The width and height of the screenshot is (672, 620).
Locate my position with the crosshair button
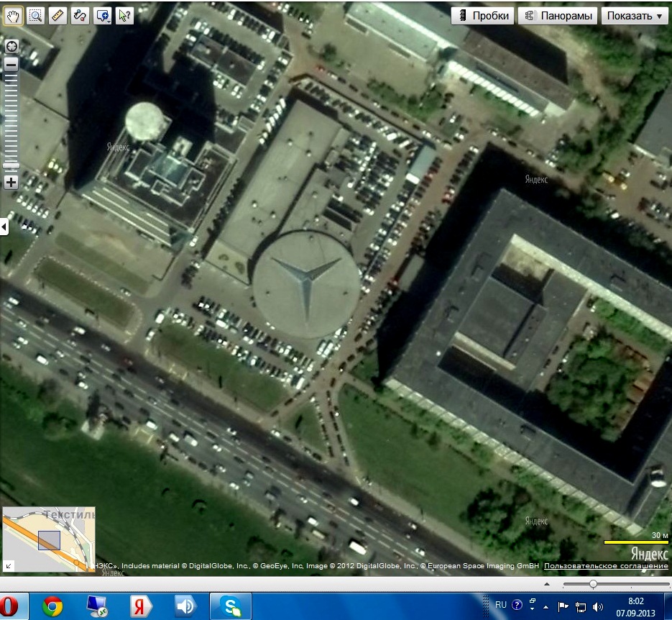[x=11, y=46]
